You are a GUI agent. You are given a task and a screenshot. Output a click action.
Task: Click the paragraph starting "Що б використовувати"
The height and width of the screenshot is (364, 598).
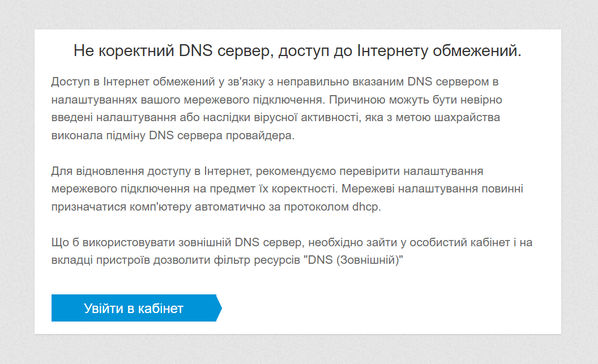(x=292, y=252)
